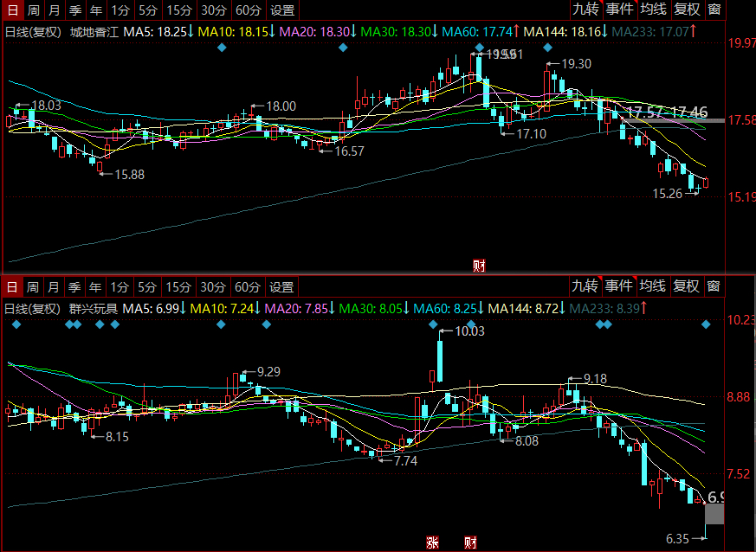Click MA144: 8.72 label in bottom chart
Image resolution: width=756 pixels, height=552 pixels.
pos(527,309)
